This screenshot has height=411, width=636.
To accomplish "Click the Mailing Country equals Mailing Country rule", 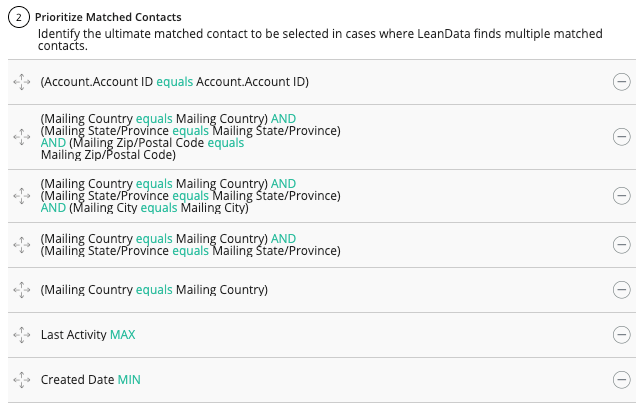I will [x=154, y=290].
